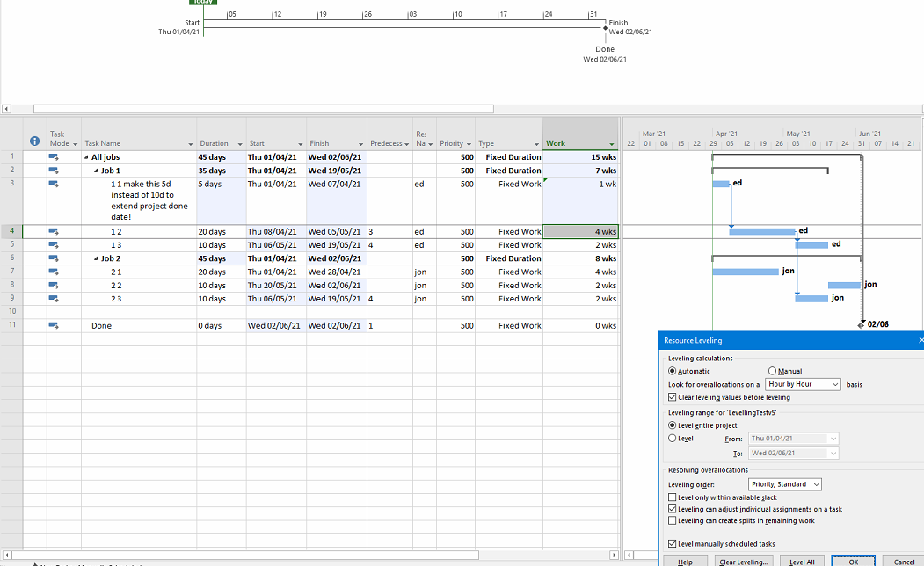Enable Level only within available slack
Viewport: 924px width, 566px height.
coord(672,497)
